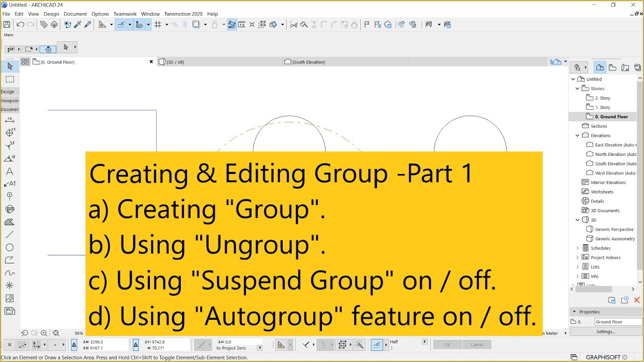The height and width of the screenshot is (362, 644).
Task: Click the Ground Floor name input field
Action: coord(618,322)
